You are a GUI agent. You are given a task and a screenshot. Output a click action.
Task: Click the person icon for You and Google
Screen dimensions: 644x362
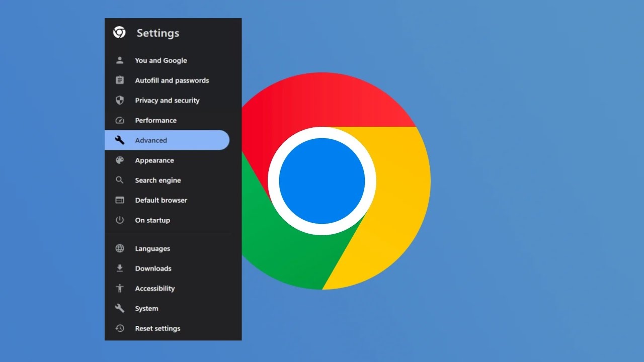pos(119,60)
